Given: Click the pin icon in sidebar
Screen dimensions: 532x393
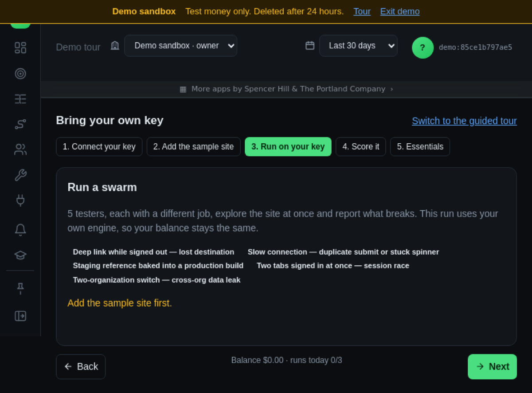Looking at the screenshot, I should [x=20, y=289].
